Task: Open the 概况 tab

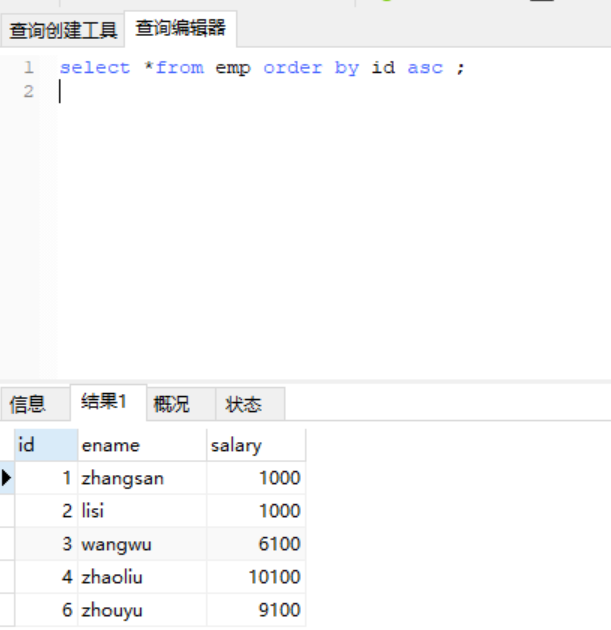Action: click(181, 404)
